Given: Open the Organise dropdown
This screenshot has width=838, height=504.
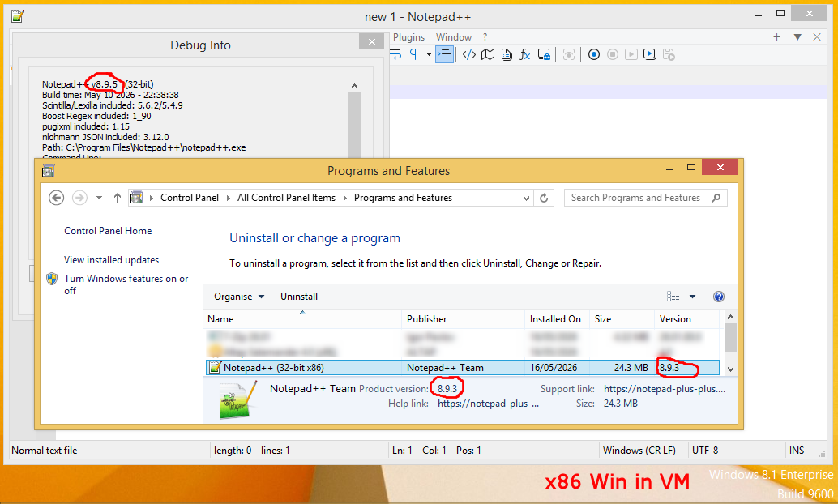Looking at the screenshot, I should coord(239,297).
